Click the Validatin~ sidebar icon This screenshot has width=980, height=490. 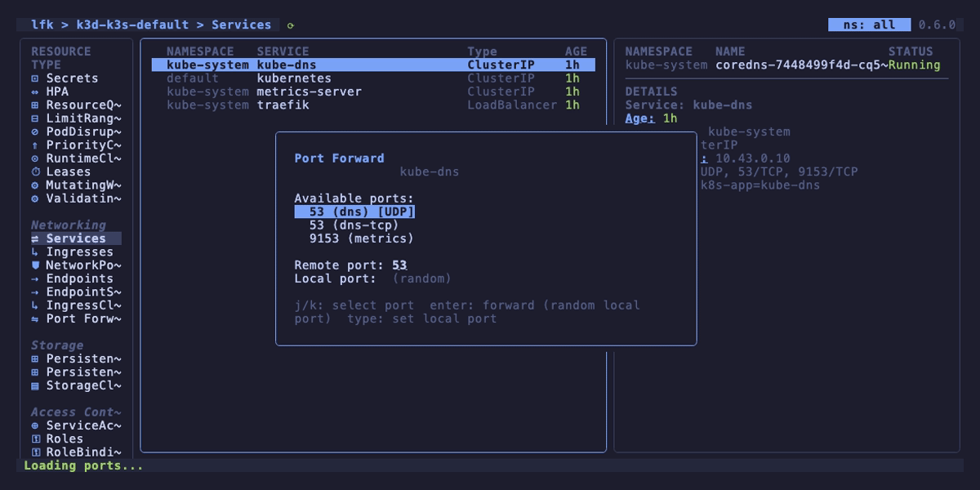[x=35, y=198]
